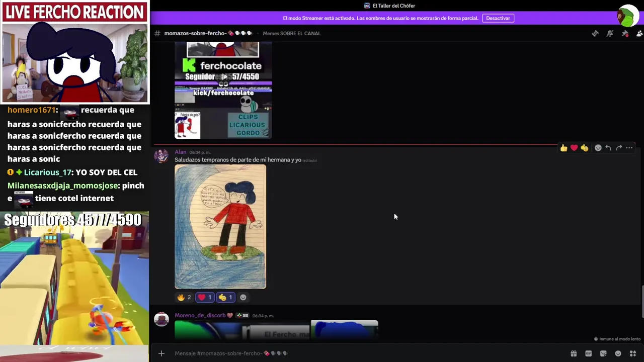Open the gift icon in message bar
This screenshot has height=362, width=644.
(574, 353)
